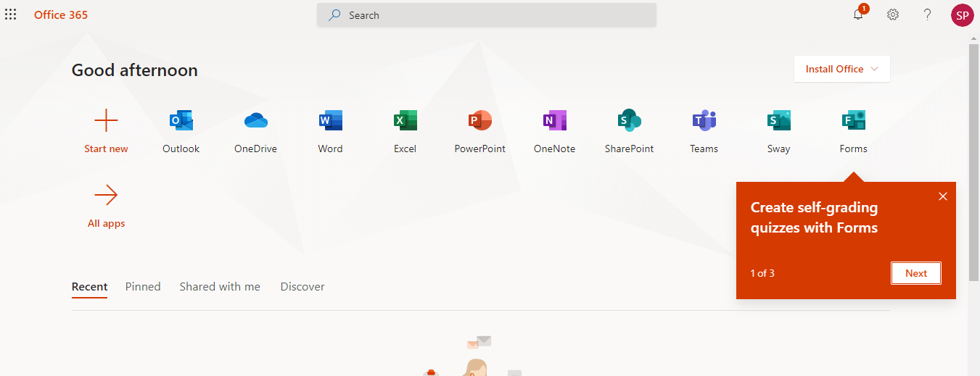Click the "1 of 3" step text
Viewport: 980px width, 376px height.
coord(762,273)
